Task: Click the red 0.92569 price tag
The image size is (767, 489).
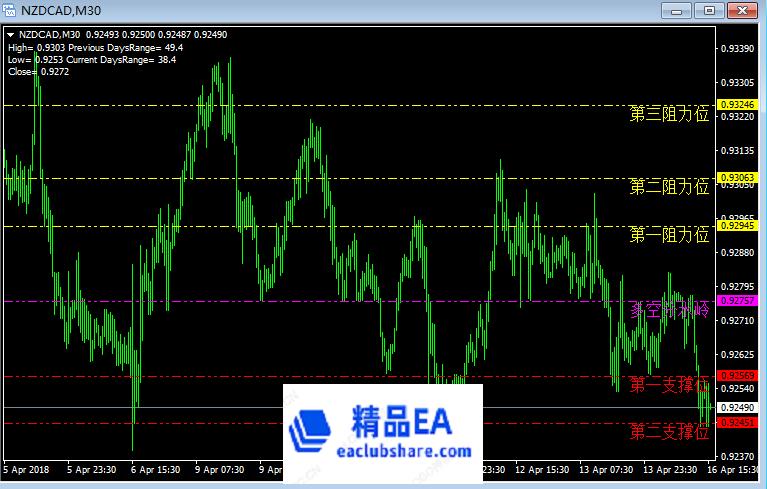Action: 738,376
